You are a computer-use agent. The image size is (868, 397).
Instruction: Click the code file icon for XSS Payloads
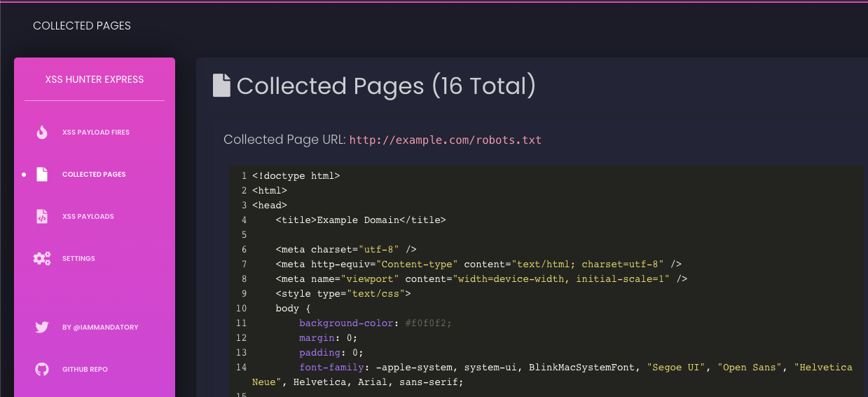click(x=42, y=216)
